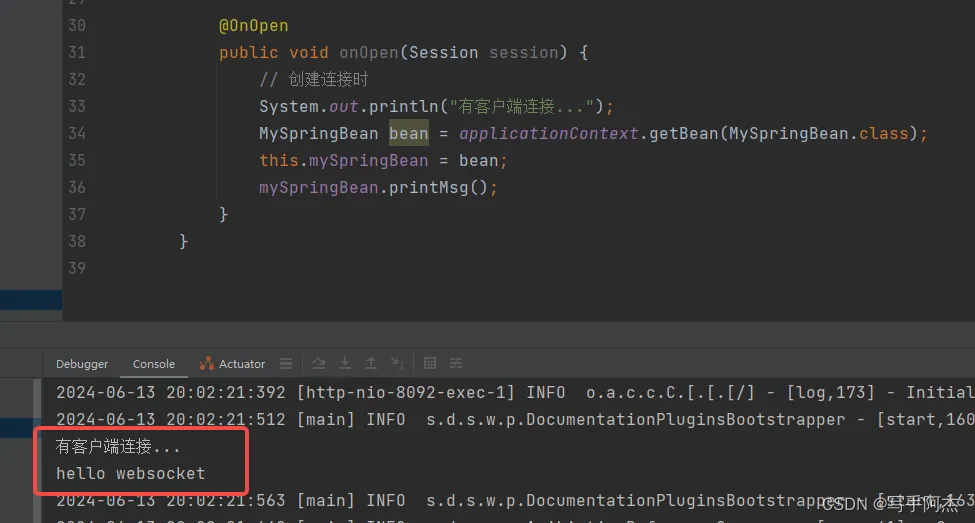Click gutter line number 36
Viewport: 975px width, 523px height.
(77, 187)
